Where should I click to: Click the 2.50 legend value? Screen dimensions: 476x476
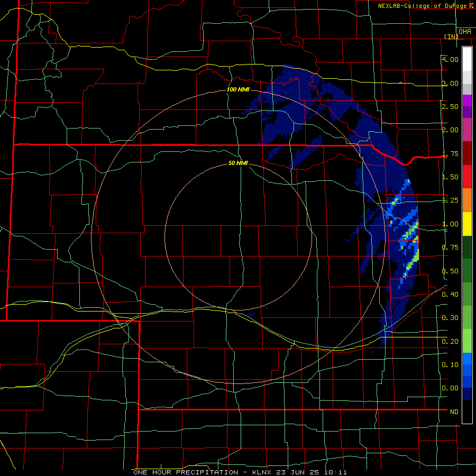point(450,106)
